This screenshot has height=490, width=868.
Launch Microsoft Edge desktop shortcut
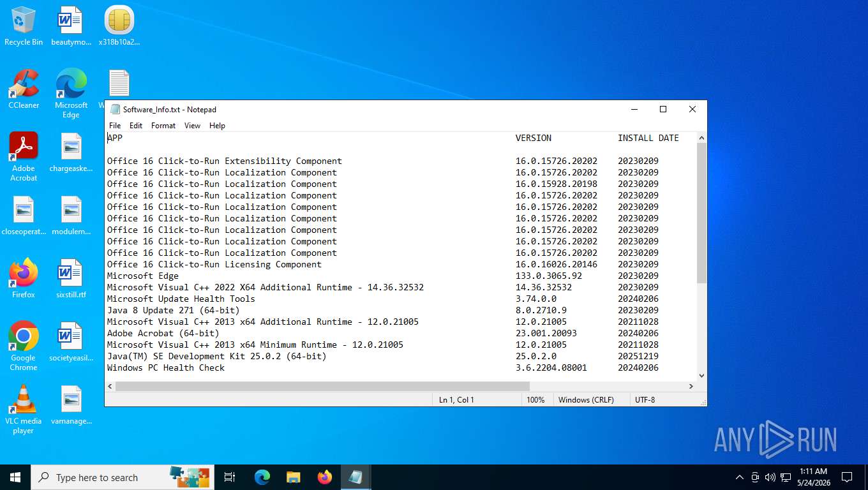click(71, 94)
